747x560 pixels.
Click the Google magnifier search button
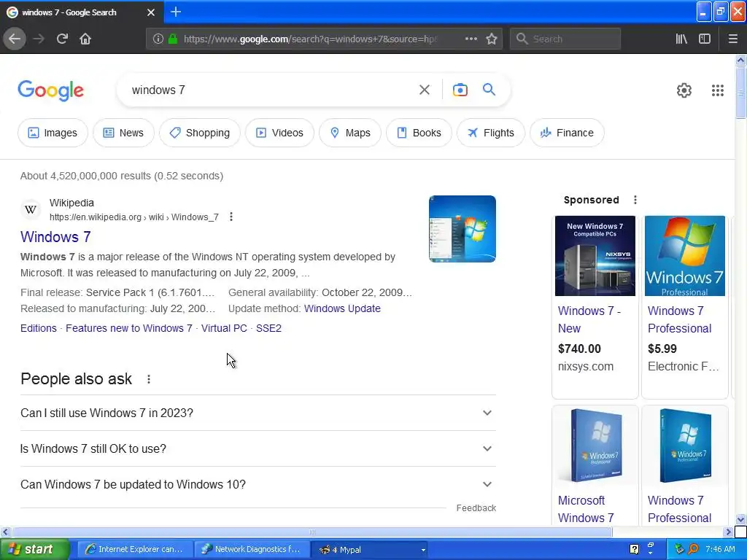(489, 89)
